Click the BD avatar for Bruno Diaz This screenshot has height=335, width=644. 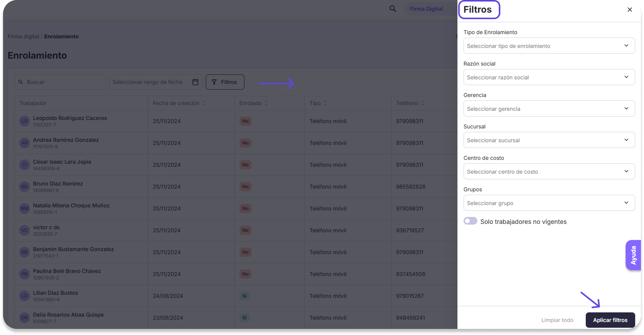coord(25,187)
